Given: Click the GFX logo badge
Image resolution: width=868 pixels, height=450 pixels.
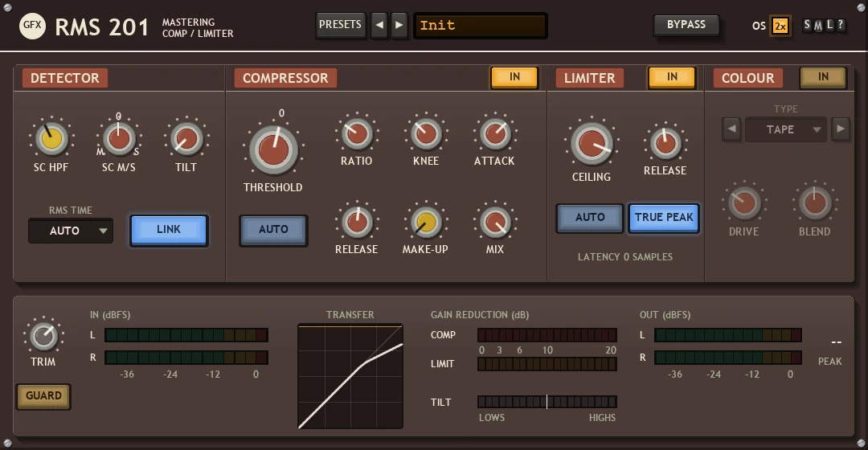Looking at the screenshot, I should pos(32,26).
